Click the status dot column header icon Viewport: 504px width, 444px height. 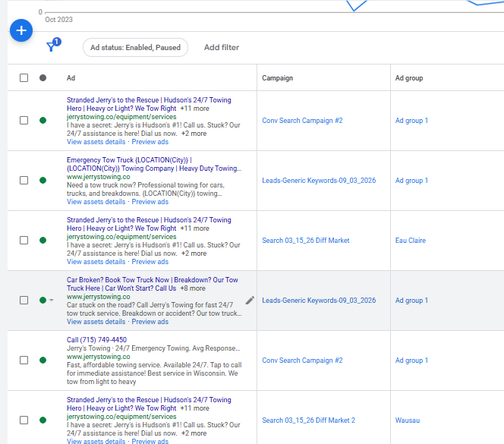pos(43,78)
